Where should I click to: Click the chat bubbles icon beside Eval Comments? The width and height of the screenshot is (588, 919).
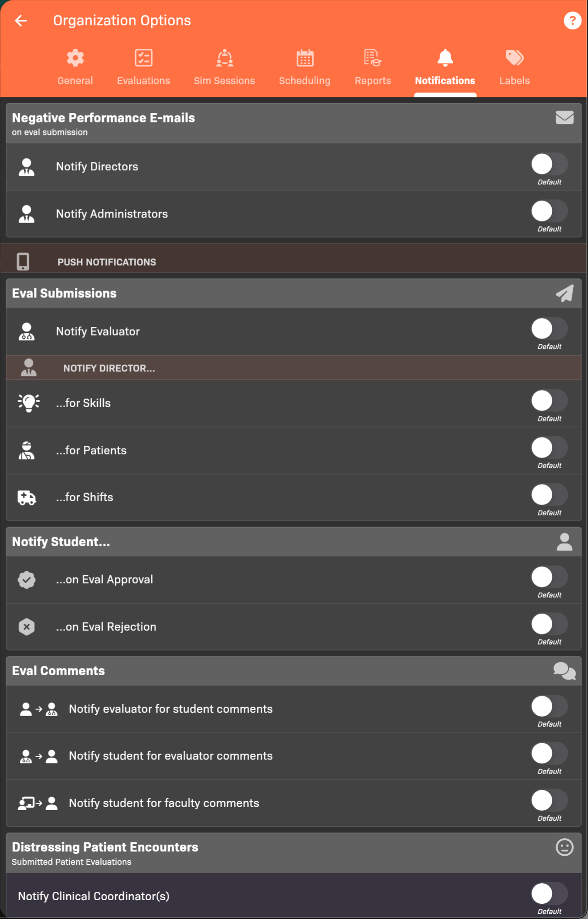coord(564,671)
